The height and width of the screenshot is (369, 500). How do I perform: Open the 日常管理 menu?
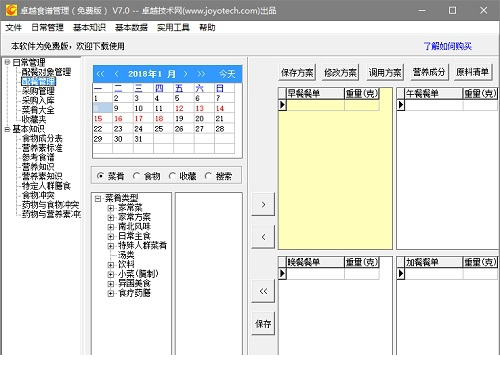pos(47,28)
